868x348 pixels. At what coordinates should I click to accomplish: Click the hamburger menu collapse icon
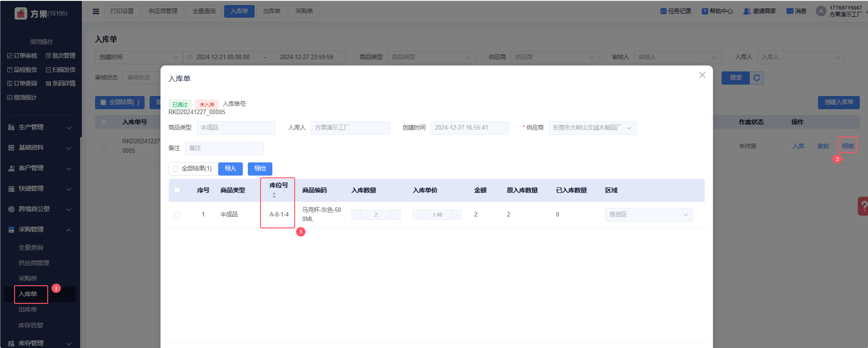click(96, 11)
